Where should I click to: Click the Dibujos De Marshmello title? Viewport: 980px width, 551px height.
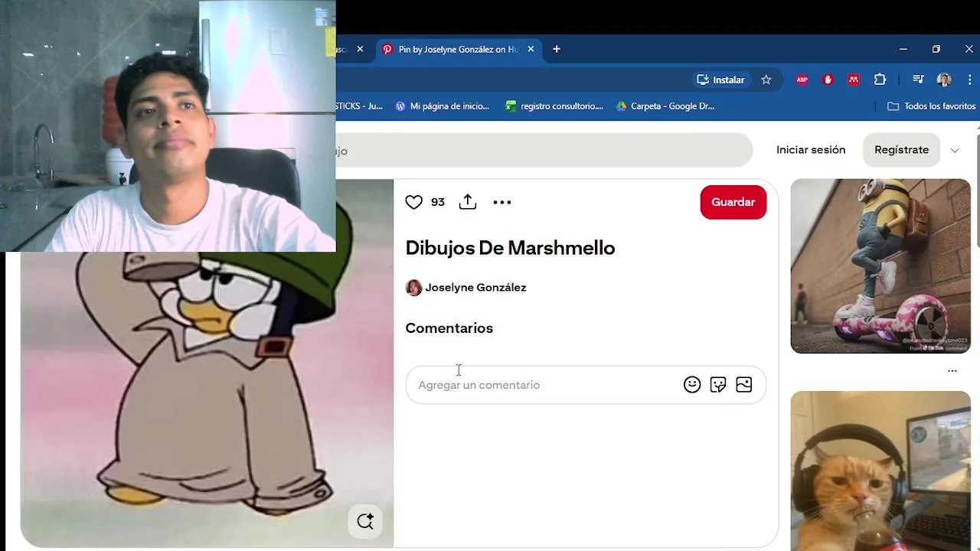[x=510, y=248]
